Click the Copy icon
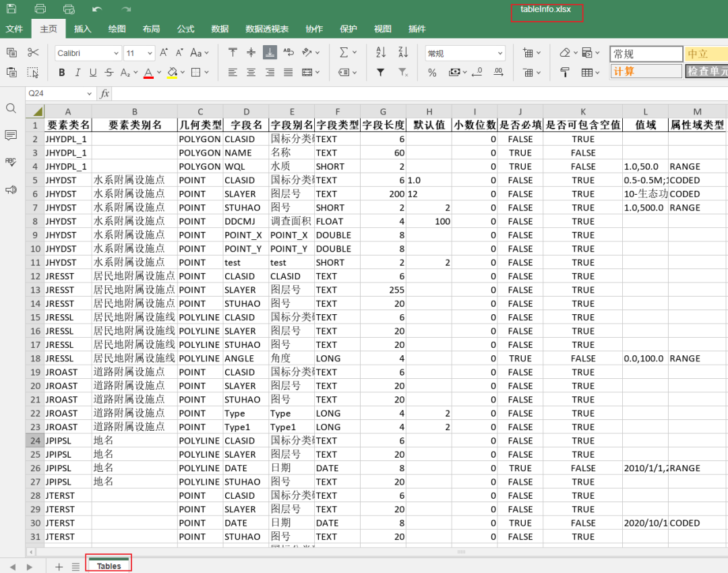This screenshot has width=728, height=573. tap(11, 53)
